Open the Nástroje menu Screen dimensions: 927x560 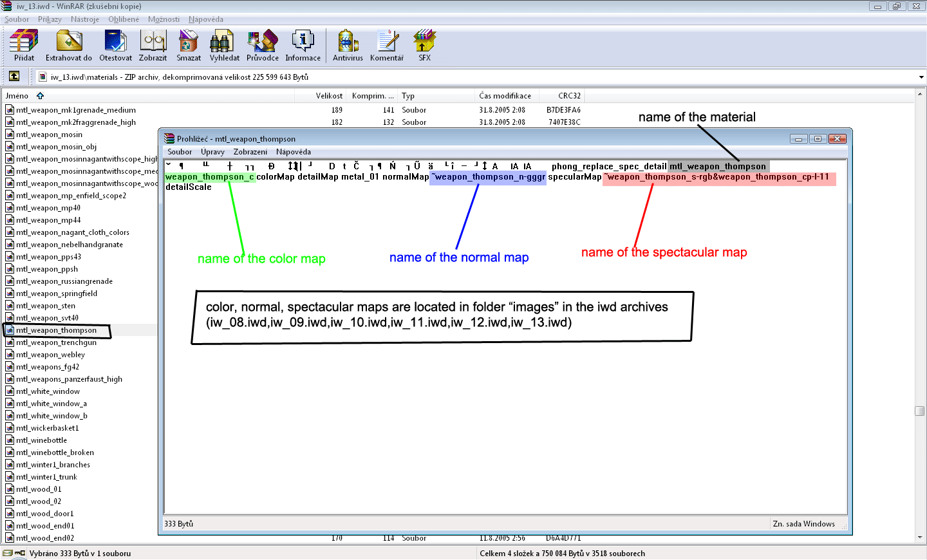pos(85,19)
